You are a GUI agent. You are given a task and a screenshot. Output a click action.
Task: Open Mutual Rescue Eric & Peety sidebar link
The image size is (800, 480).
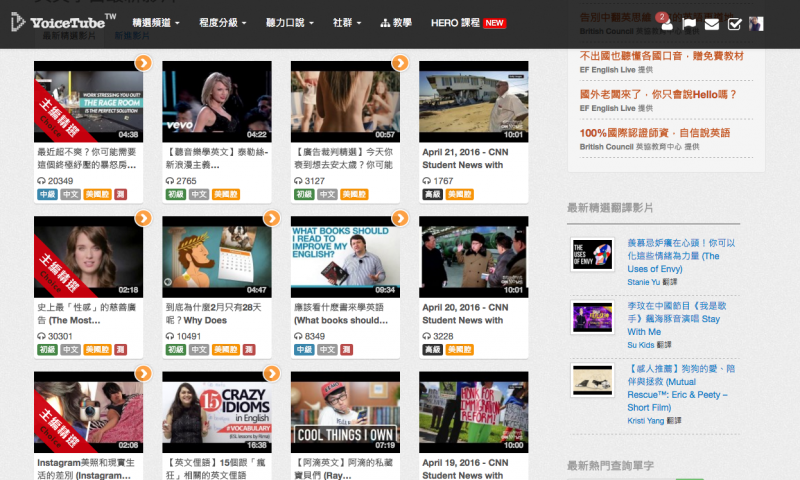pyautogui.click(x=681, y=388)
